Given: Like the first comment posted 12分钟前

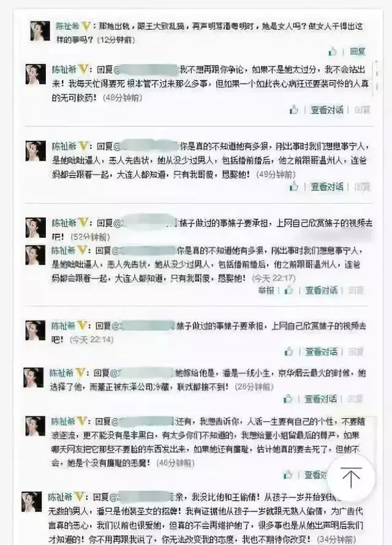Looking at the screenshot, I should click(332, 51).
